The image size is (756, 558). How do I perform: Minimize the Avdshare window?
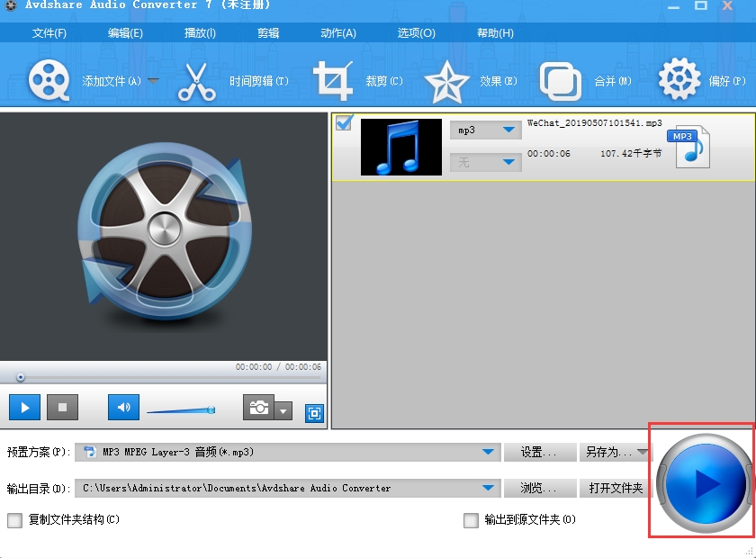point(673,7)
